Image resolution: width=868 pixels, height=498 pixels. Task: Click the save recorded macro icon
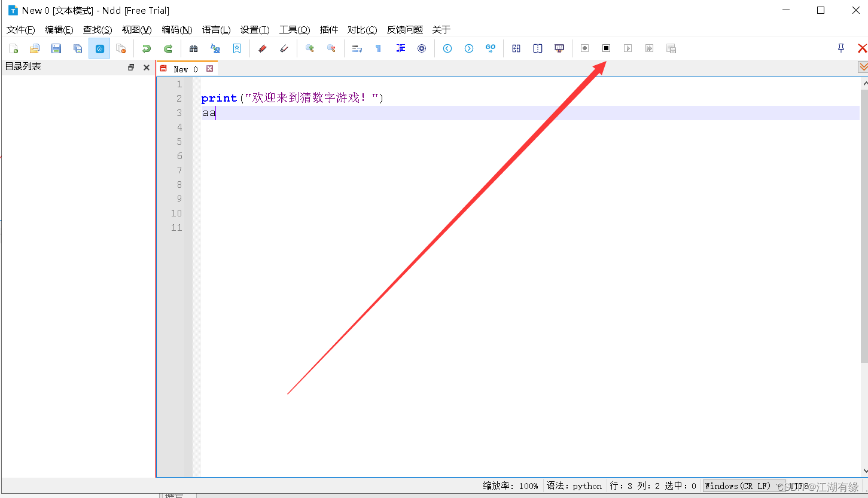point(671,48)
